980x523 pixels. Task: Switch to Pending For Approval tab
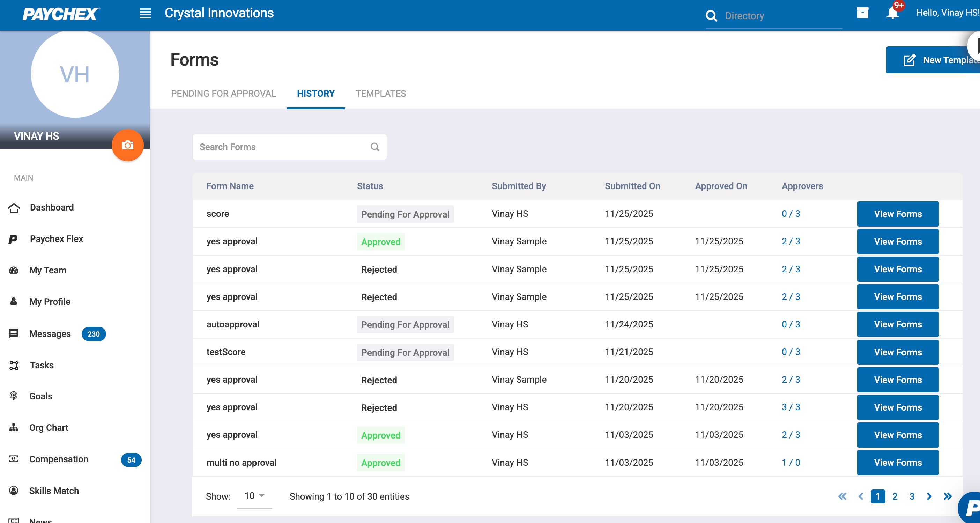[x=223, y=94]
